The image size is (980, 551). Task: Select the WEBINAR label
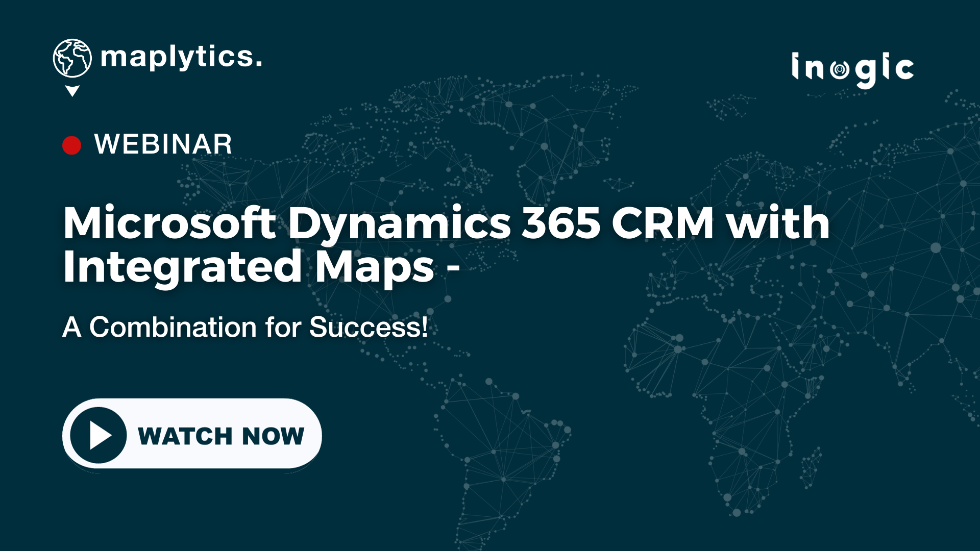pyautogui.click(x=163, y=144)
